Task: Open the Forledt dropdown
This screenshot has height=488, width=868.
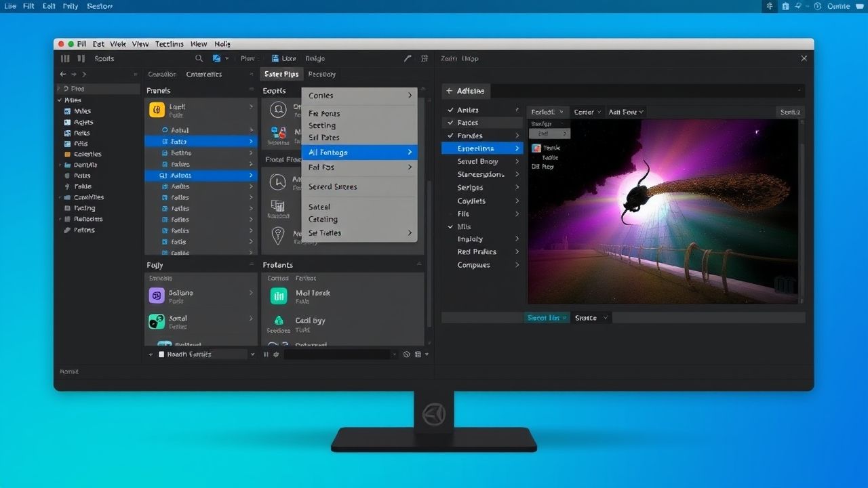Action: pos(547,112)
